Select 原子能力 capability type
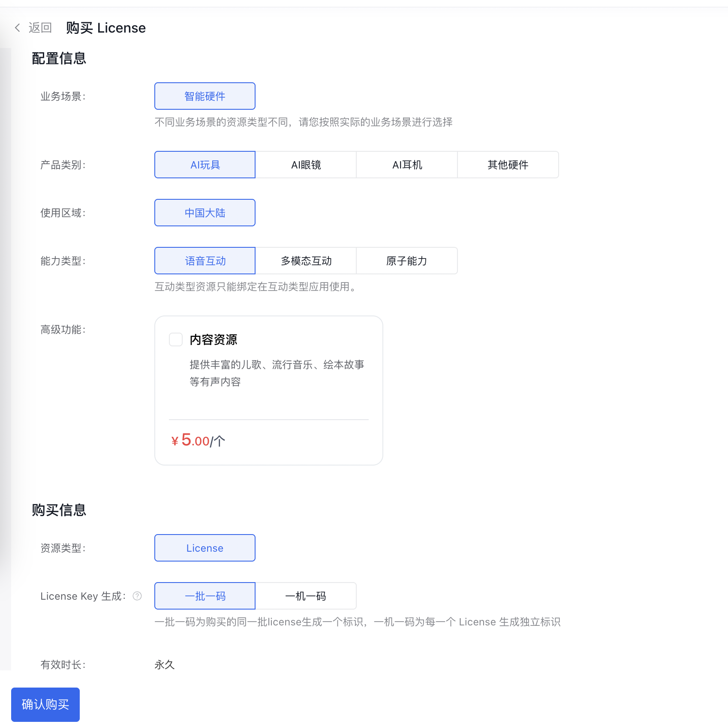728x727 pixels. click(407, 261)
